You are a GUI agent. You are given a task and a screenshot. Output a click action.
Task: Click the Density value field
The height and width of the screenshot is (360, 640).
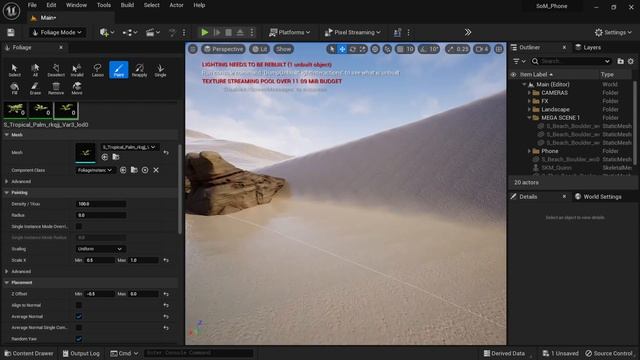click(101, 204)
